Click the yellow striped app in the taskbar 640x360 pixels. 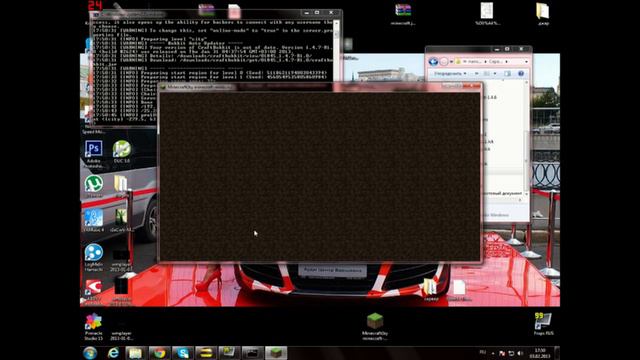click(206, 353)
